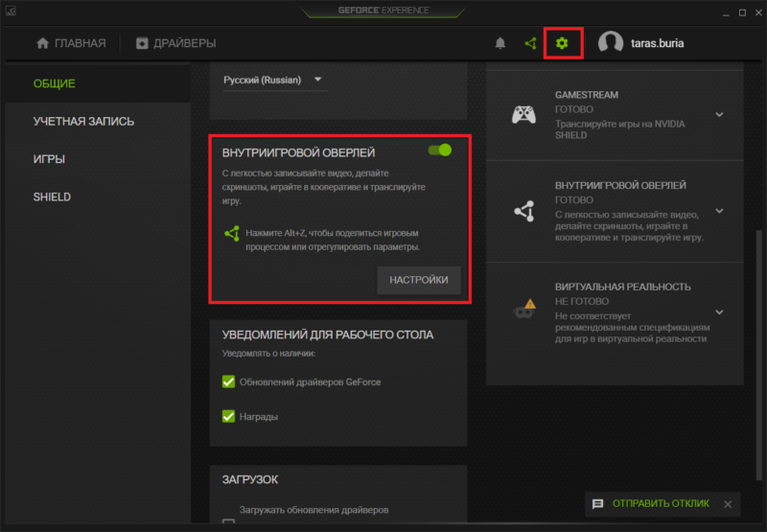Click the app logo in title bar corner
767x532 pixels.
click(x=11, y=11)
